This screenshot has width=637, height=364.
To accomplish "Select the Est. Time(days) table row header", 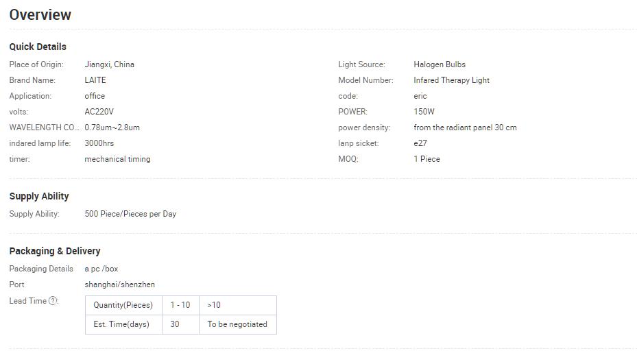I will pos(121,324).
